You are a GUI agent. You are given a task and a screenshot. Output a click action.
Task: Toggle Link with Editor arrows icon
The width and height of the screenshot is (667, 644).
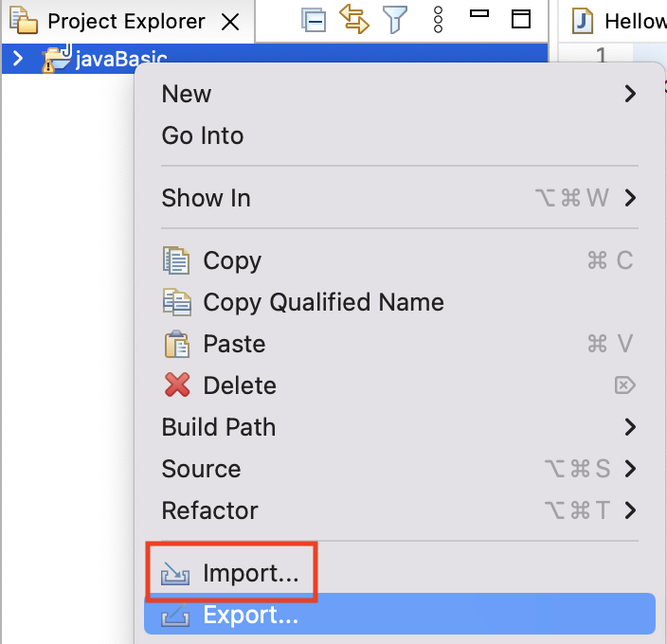354,19
